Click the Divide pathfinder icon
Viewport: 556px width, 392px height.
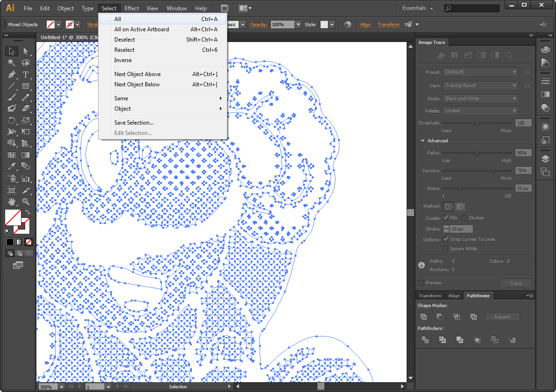point(425,340)
